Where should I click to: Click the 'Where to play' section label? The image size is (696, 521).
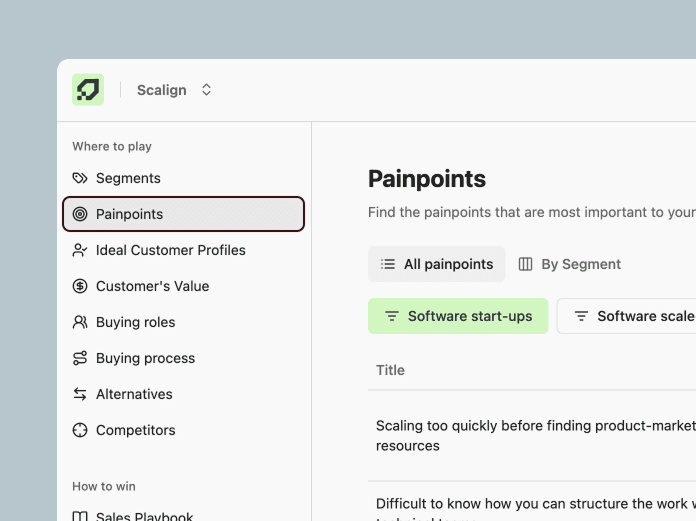tap(112, 146)
